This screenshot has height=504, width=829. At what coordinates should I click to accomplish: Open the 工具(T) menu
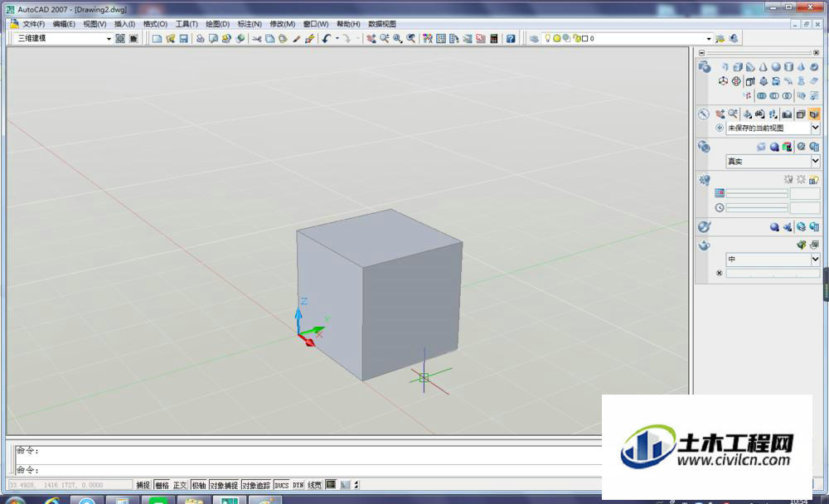186,24
